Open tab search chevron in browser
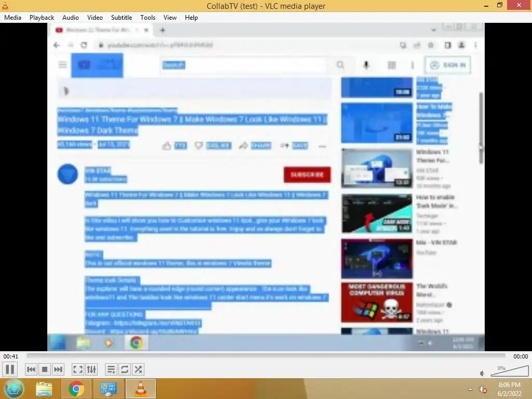This screenshot has height=399, width=532. [x=433, y=30]
